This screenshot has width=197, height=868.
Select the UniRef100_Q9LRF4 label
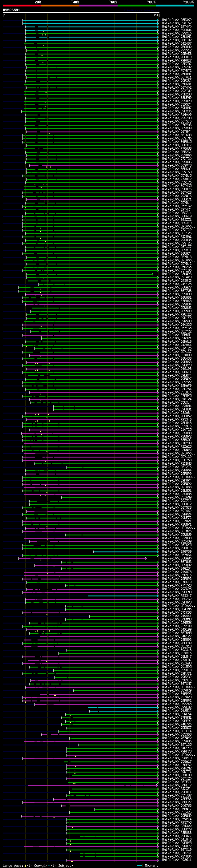point(176,375)
